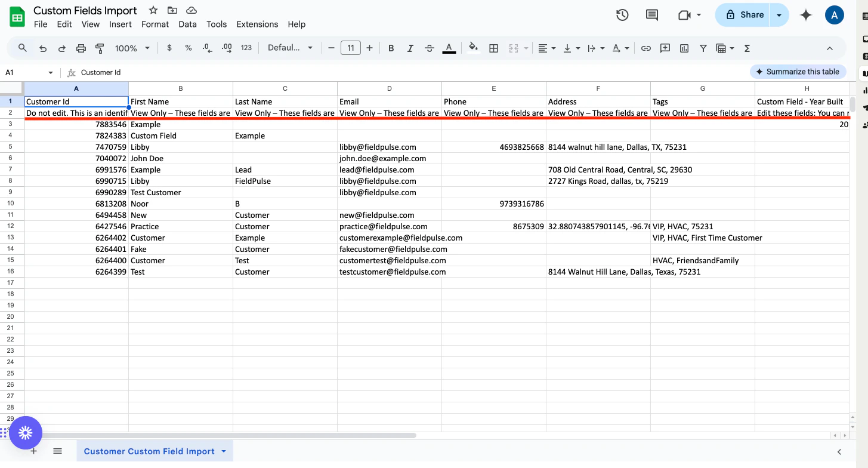
Task: Collapse the toolbar with the up chevron
Action: [829, 48]
